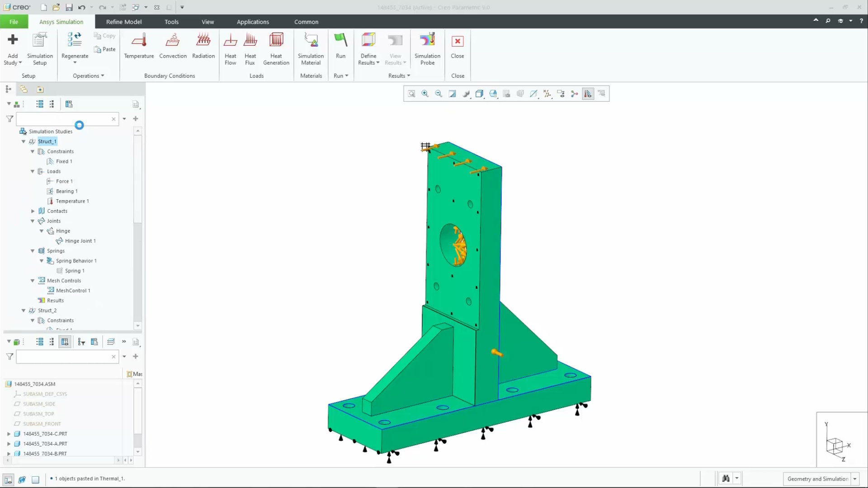Switch to the Tools tab
The image size is (868, 488).
tap(171, 22)
